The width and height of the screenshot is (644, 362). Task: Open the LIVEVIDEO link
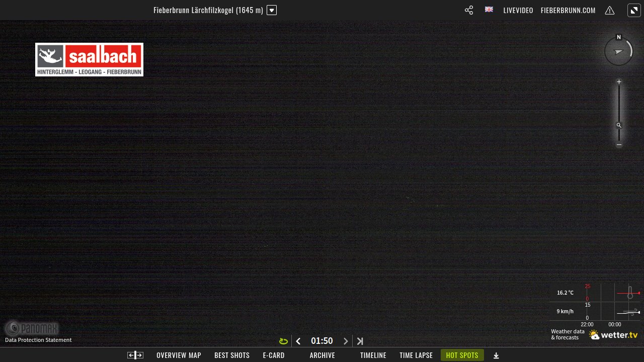click(x=518, y=10)
